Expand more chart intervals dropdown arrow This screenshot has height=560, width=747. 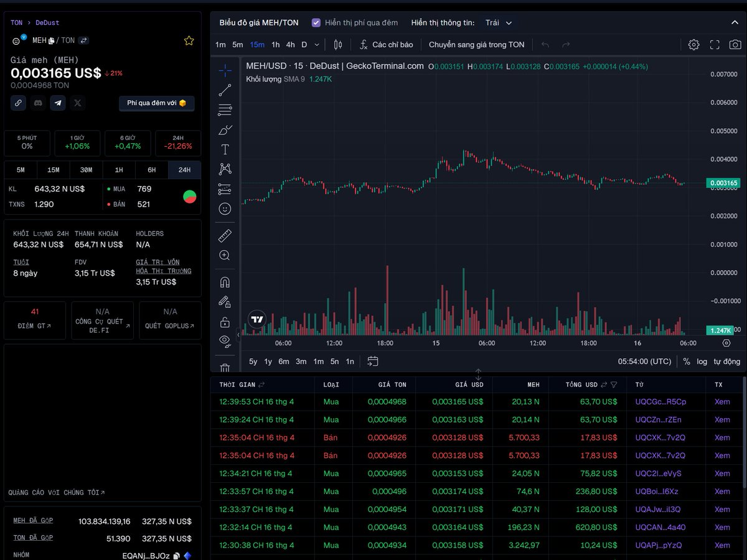(x=317, y=45)
